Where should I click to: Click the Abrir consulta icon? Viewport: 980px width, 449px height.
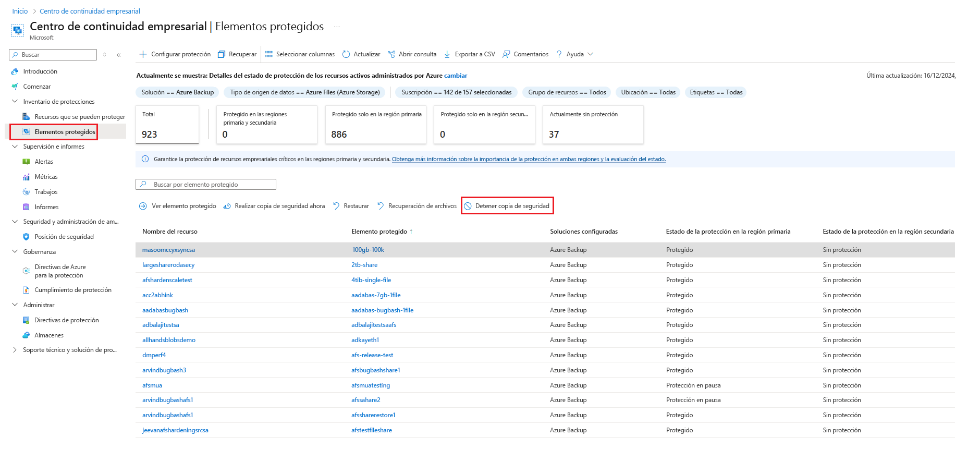(391, 54)
